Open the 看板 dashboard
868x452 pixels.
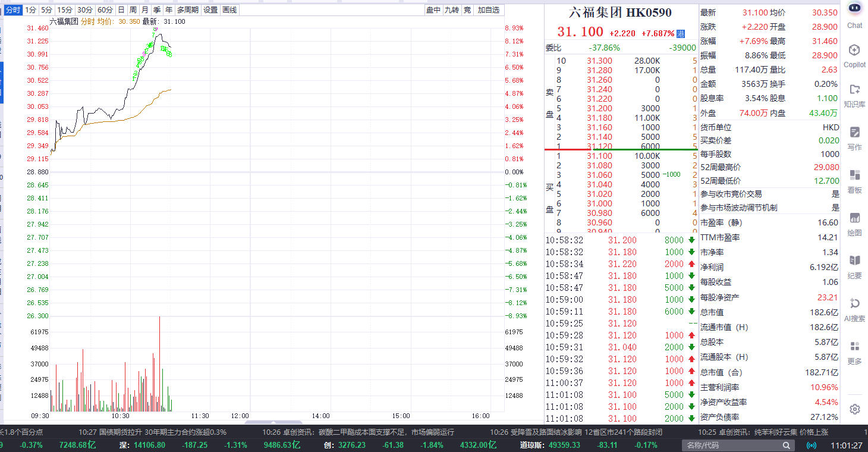pos(854,181)
